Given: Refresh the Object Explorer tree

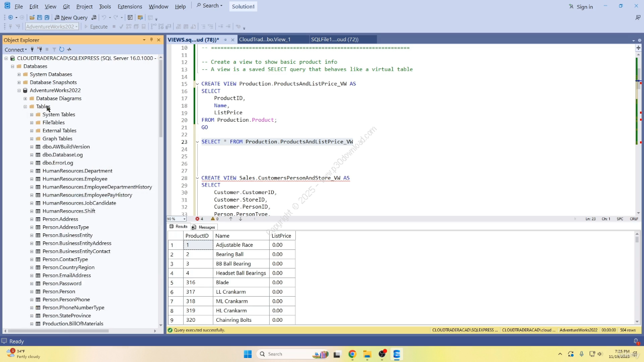Looking at the screenshot, I should 61,49.
